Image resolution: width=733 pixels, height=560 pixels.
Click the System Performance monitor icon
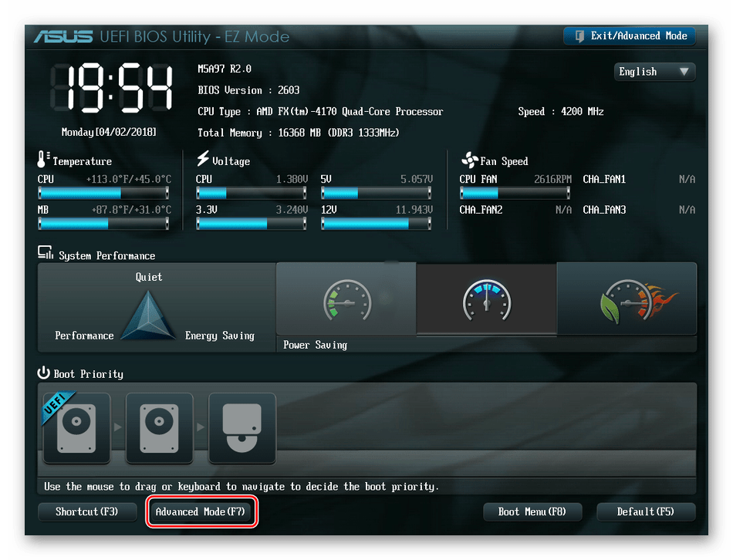tap(46, 252)
